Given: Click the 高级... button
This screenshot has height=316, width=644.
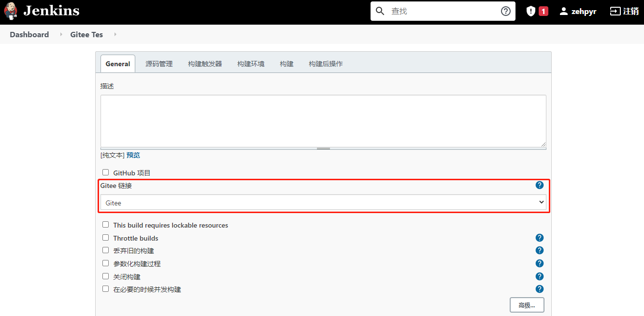Looking at the screenshot, I should [527, 304].
